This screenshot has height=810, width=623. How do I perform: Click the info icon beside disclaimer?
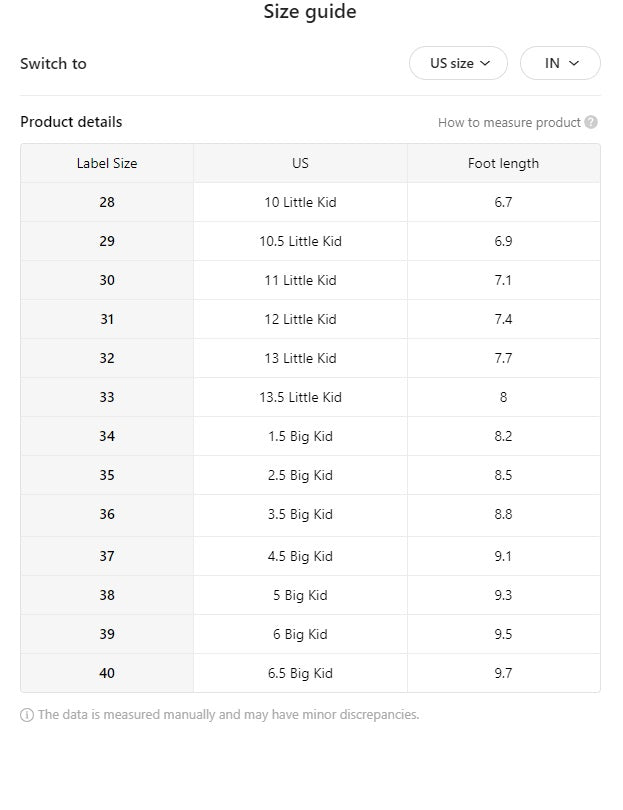pos(27,715)
